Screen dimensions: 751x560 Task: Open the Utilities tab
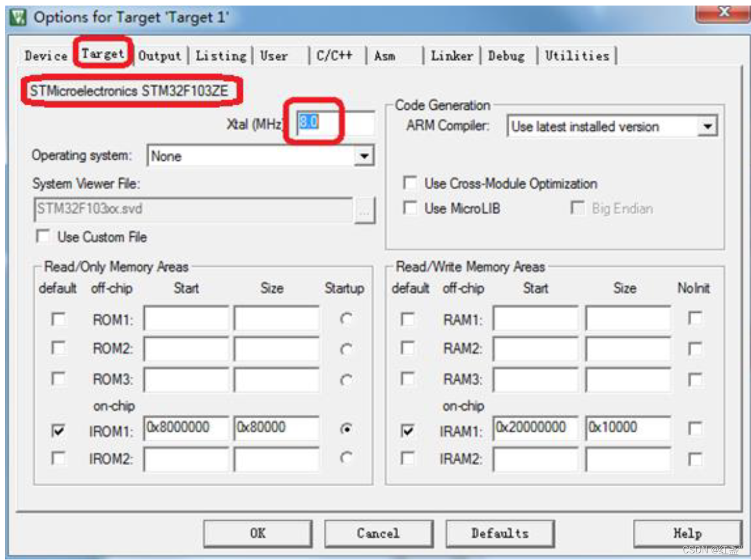point(577,55)
